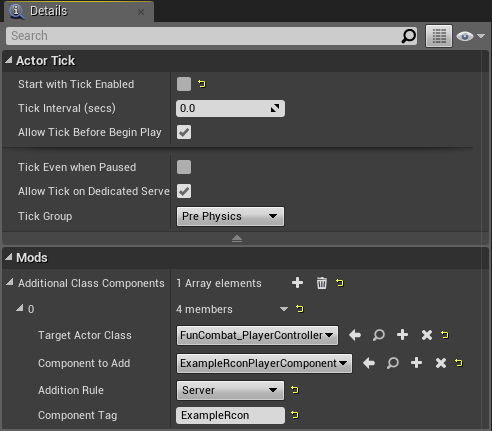This screenshot has width=492, height=431.
Task: Reset Target Actor Class to default
Action: pos(445,335)
